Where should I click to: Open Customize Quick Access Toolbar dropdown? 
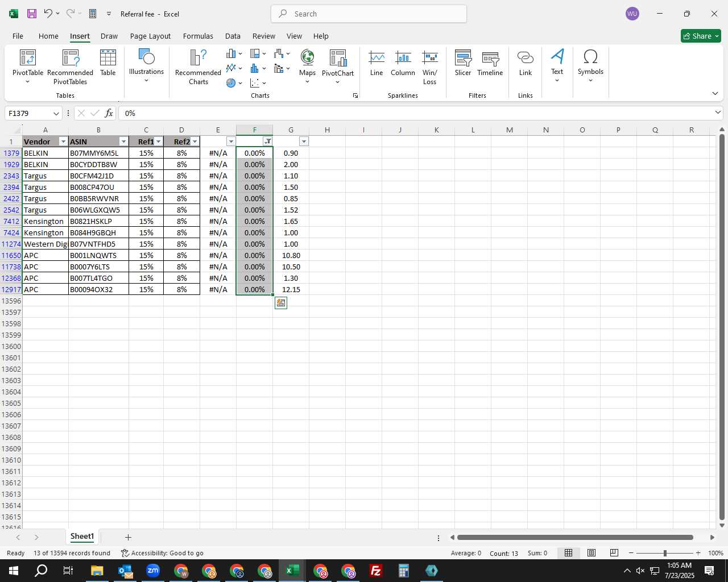pyautogui.click(x=109, y=14)
